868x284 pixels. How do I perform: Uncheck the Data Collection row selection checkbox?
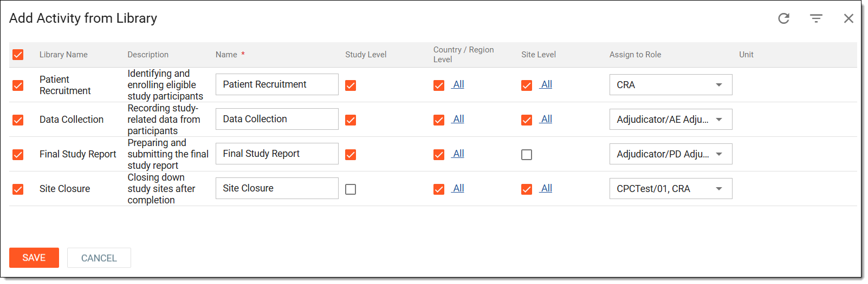[x=18, y=120]
